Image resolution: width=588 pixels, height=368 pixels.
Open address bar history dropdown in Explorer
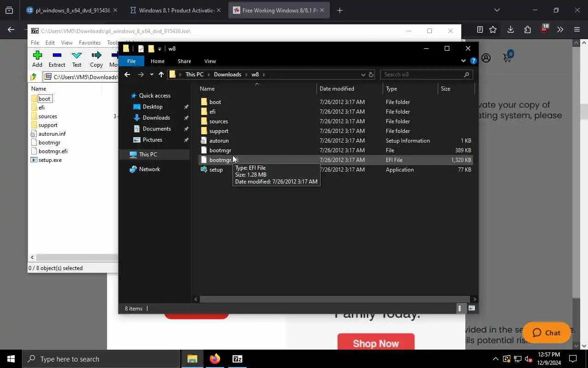click(363, 75)
